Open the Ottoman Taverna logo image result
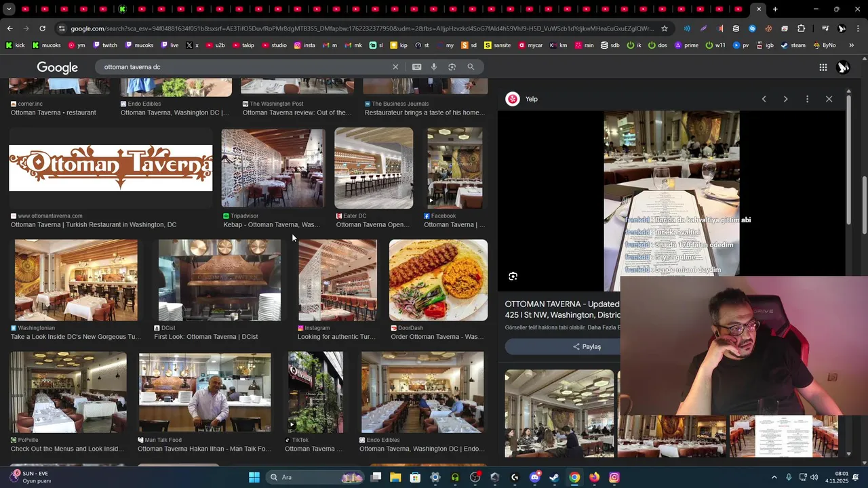Image resolution: width=868 pixels, height=488 pixels. [x=111, y=168]
